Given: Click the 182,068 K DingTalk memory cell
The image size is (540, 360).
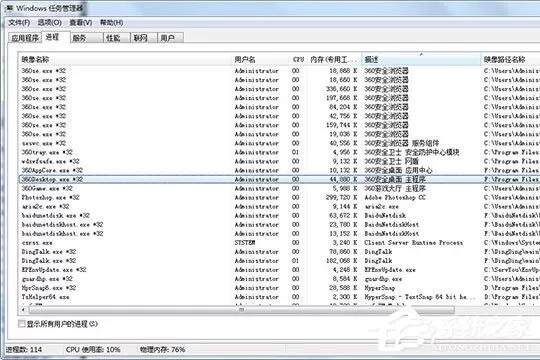Looking at the screenshot, I should point(341,261).
